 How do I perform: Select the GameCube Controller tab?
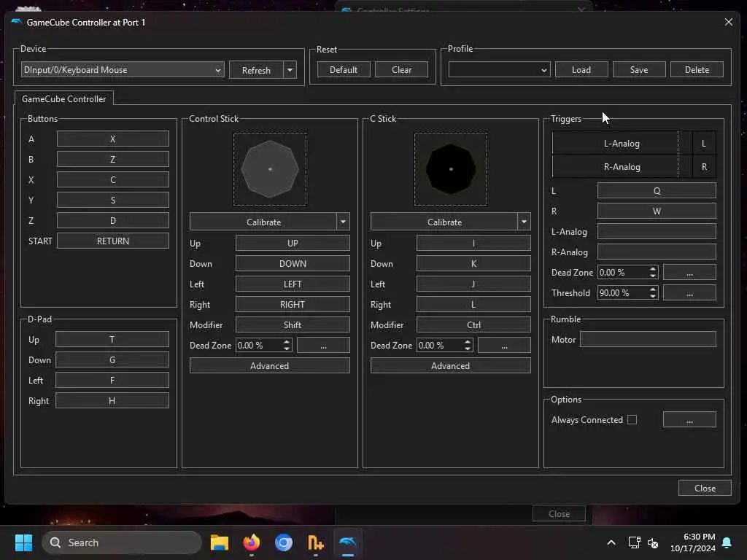(x=64, y=98)
